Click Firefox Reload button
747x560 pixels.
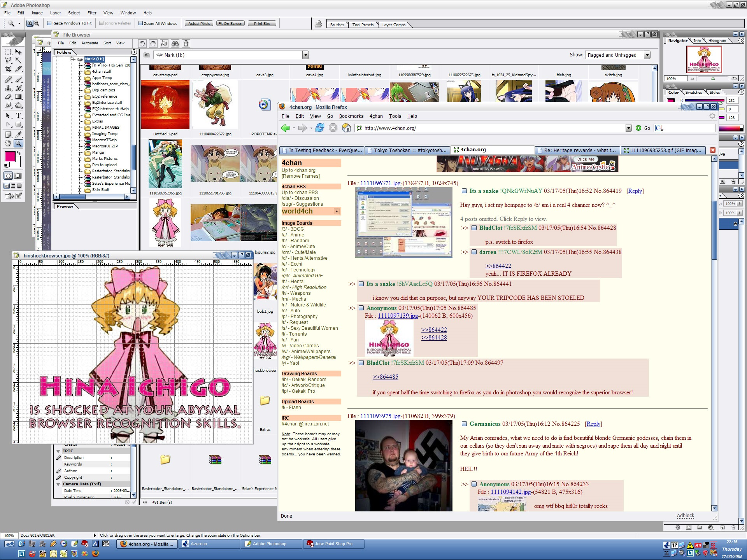pyautogui.click(x=320, y=128)
